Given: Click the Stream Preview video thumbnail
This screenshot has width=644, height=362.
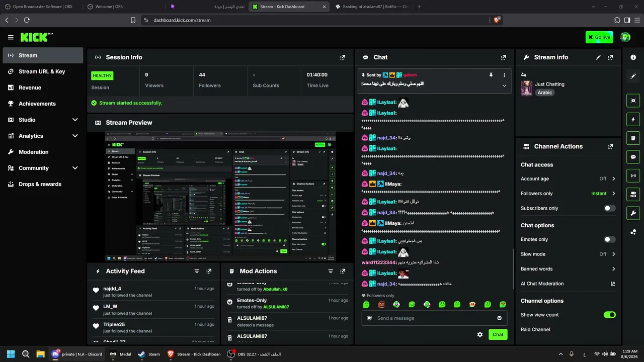Looking at the screenshot, I should [220, 197].
